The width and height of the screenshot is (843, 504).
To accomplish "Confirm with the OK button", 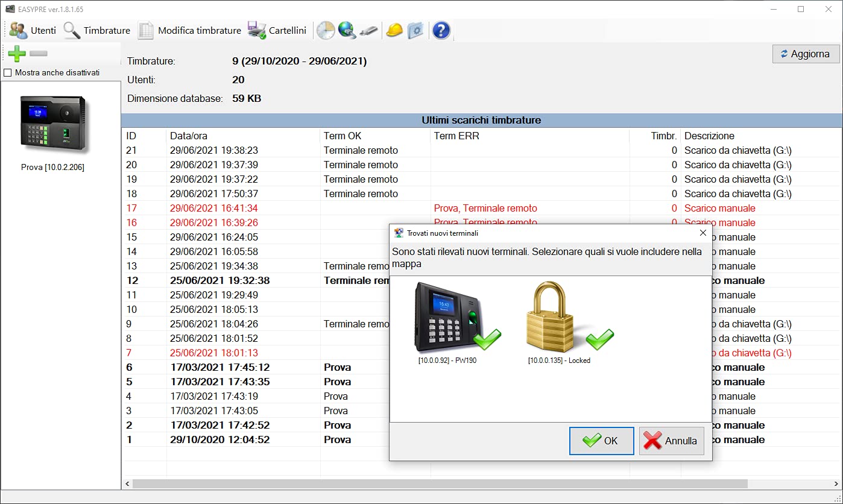I will coord(601,441).
